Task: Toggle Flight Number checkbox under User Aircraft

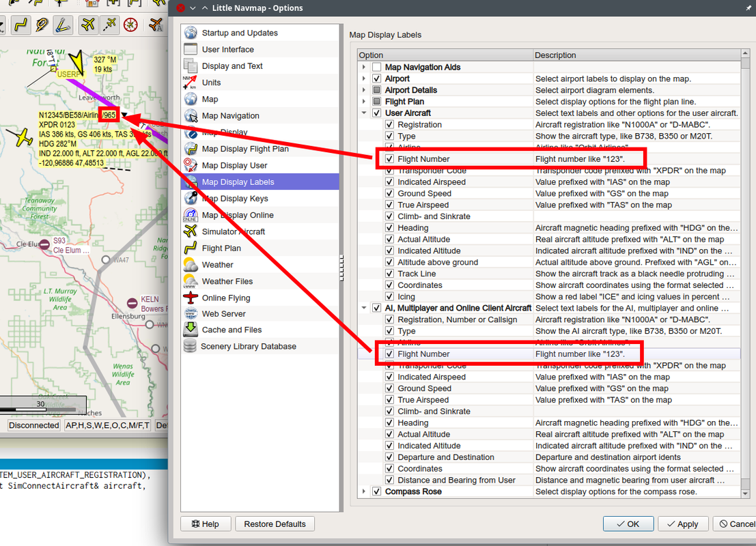Action: click(389, 158)
